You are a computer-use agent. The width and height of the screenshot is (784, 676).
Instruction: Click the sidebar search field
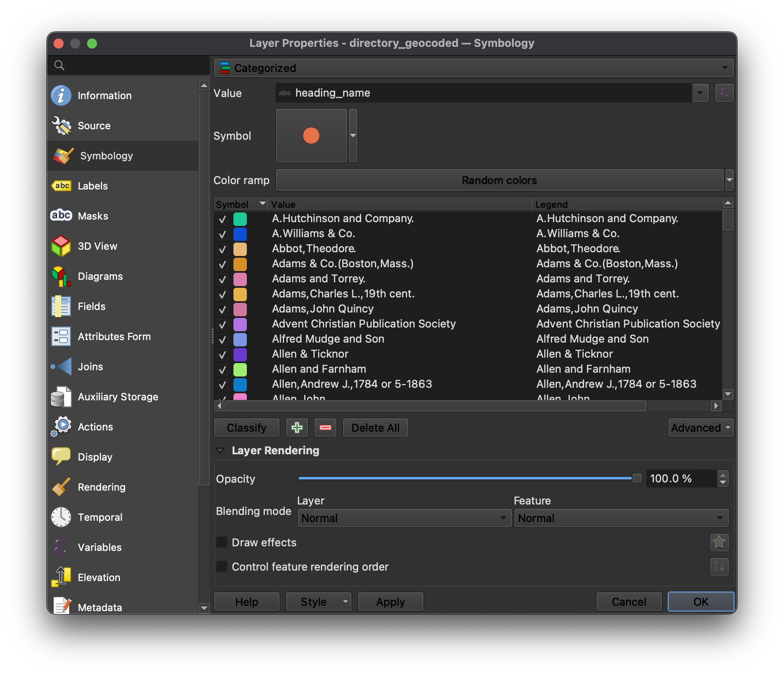[x=130, y=66]
